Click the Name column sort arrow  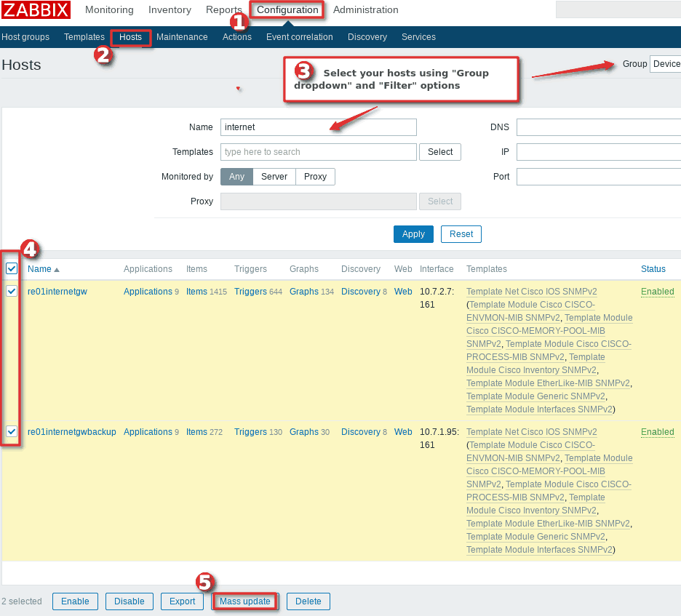pyautogui.click(x=57, y=270)
